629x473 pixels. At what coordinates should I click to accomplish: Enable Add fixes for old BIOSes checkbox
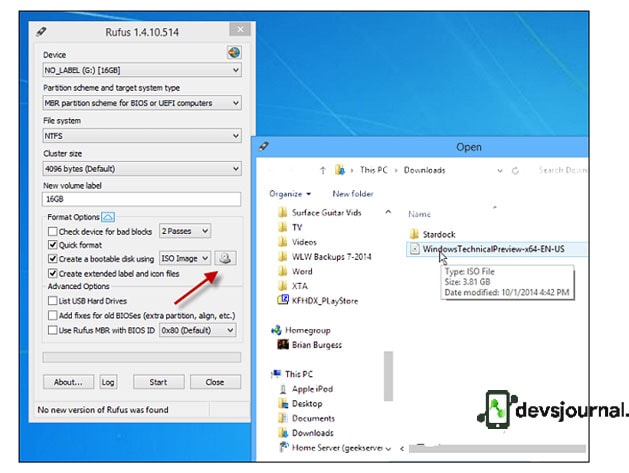click(x=52, y=315)
